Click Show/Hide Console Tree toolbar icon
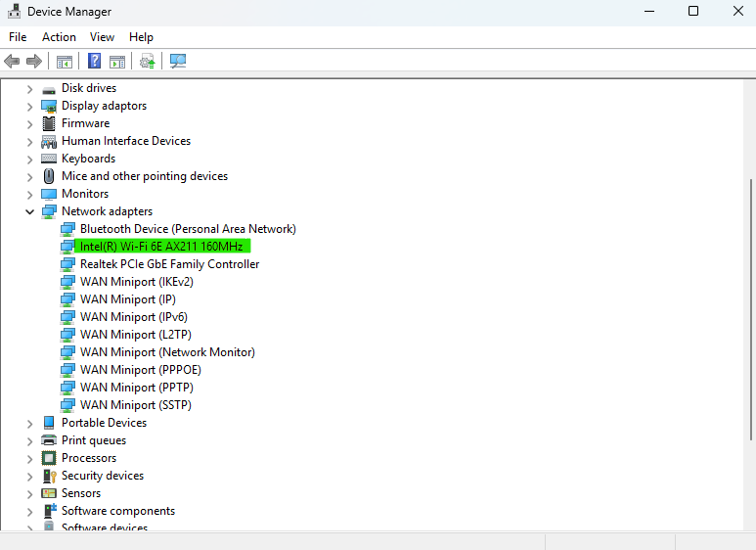Screen dimensions: 756x550 click(65, 62)
